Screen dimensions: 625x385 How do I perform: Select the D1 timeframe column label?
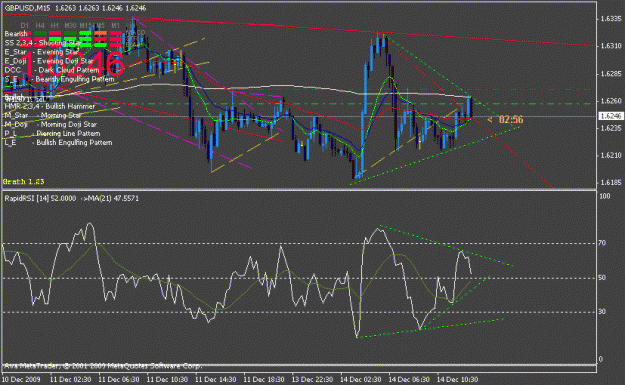[x=25, y=26]
